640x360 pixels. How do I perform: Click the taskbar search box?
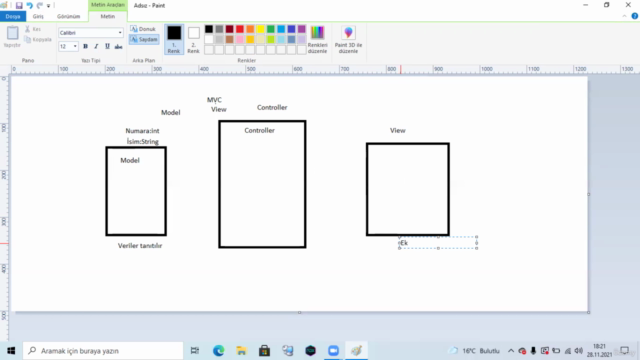[x=103, y=351]
